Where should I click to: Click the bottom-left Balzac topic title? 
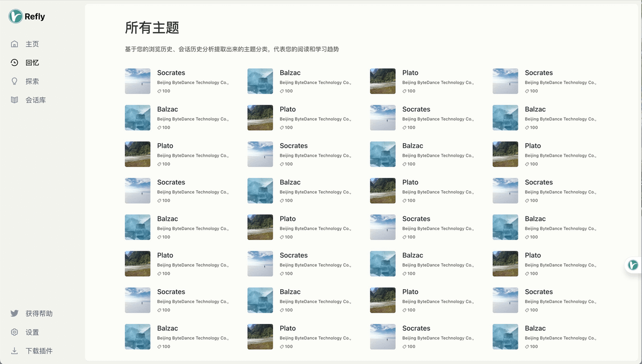click(167, 328)
